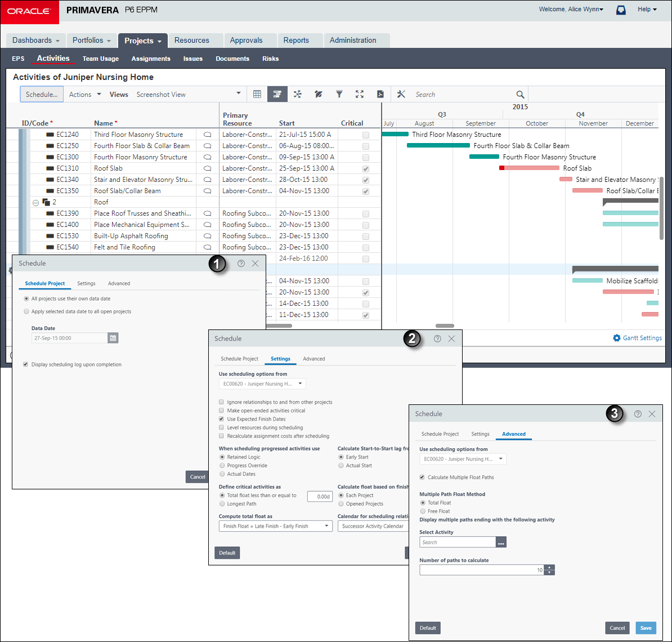
Task: Click the help icon in the Advanced Schedule dialog
Action: pyautogui.click(x=638, y=414)
